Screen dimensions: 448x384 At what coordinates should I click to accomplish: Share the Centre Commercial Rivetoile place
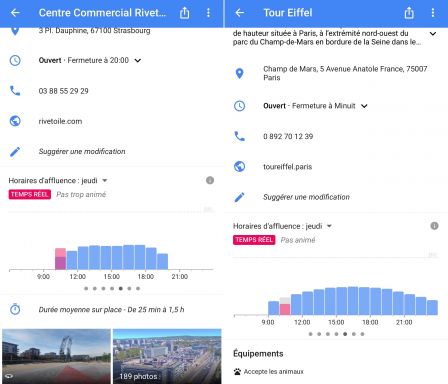click(184, 13)
